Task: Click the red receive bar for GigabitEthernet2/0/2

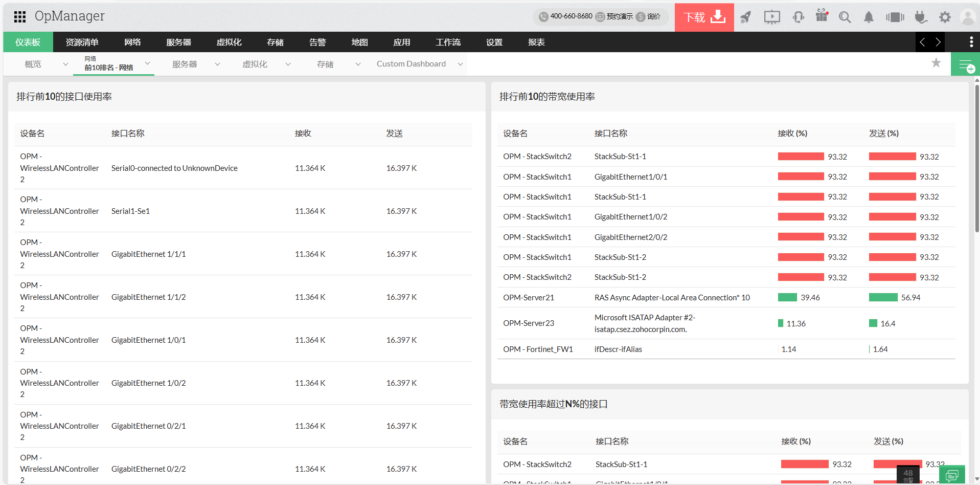Action: click(801, 237)
